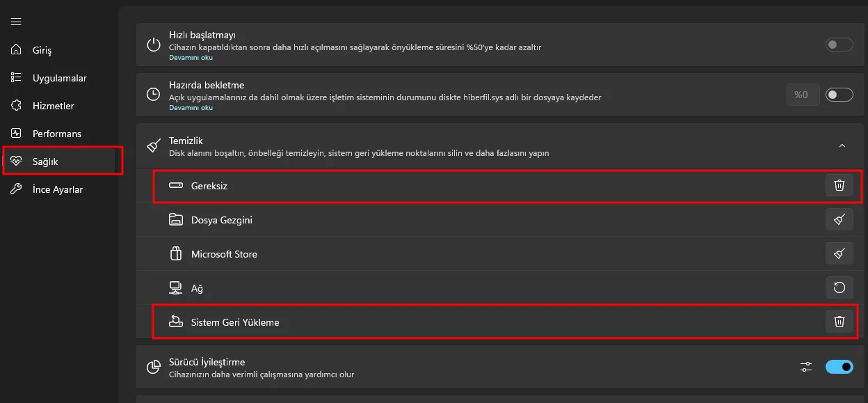Toggle the Hızlı başlatmayı switch
The height and width of the screenshot is (403, 868).
(x=839, y=45)
